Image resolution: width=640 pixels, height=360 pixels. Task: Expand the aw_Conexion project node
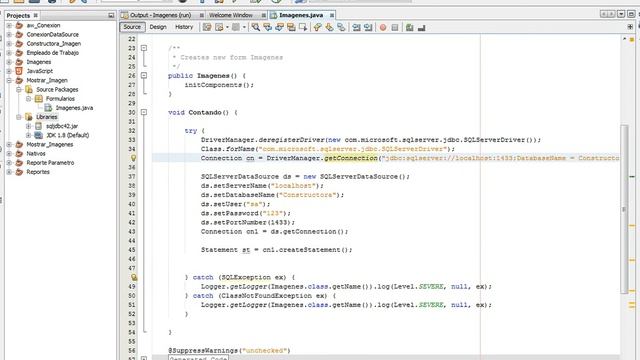pyautogui.click(x=9, y=25)
